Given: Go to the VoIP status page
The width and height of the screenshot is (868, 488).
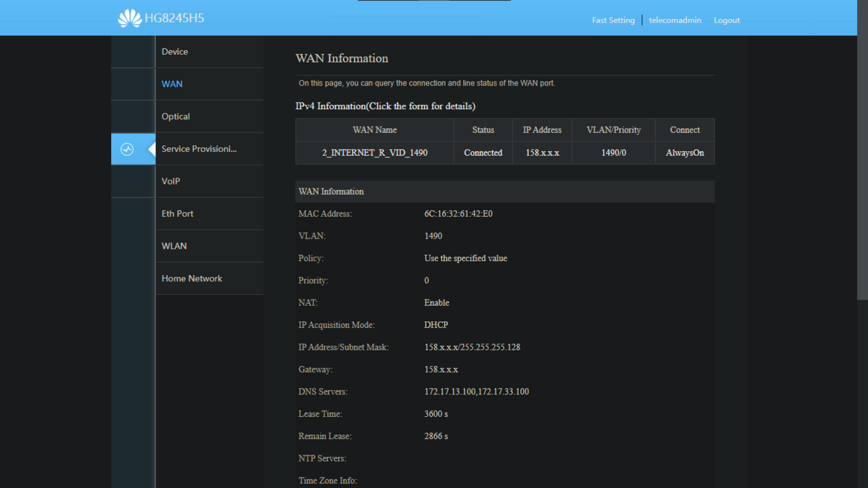Looking at the screenshot, I should [171, 181].
